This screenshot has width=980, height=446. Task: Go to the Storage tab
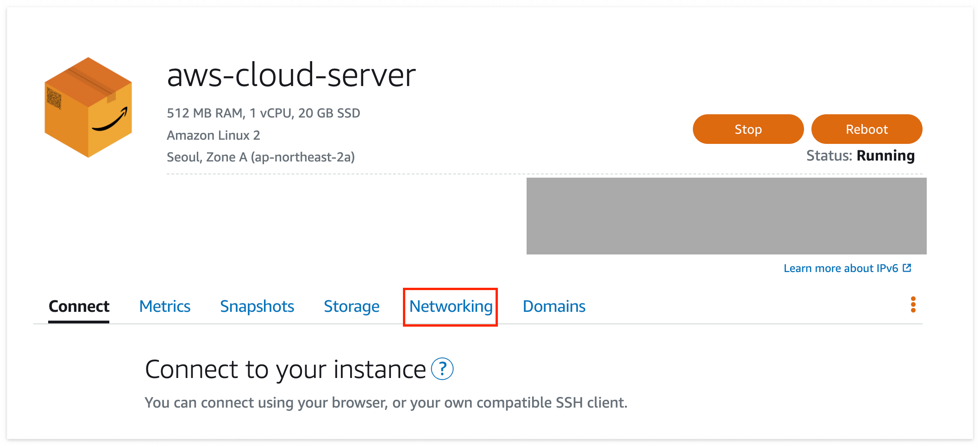click(352, 306)
